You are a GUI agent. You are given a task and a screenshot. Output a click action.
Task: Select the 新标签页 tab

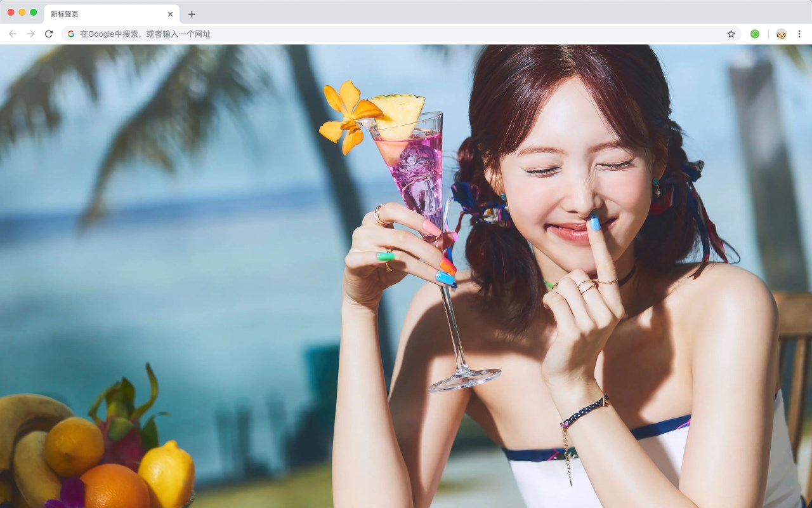(x=112, y=14)
